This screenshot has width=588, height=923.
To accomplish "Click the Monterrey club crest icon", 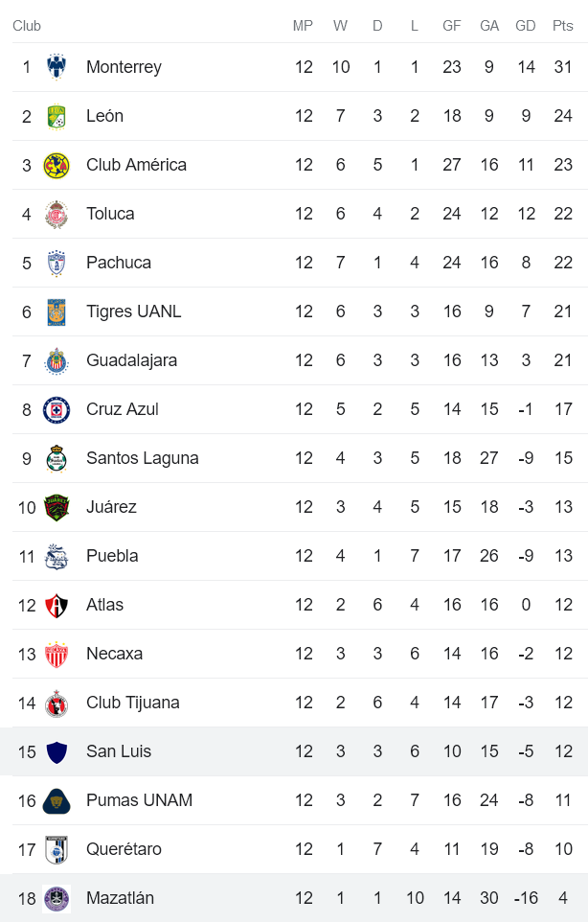I will pyautogui.click(x=57, y=67).
